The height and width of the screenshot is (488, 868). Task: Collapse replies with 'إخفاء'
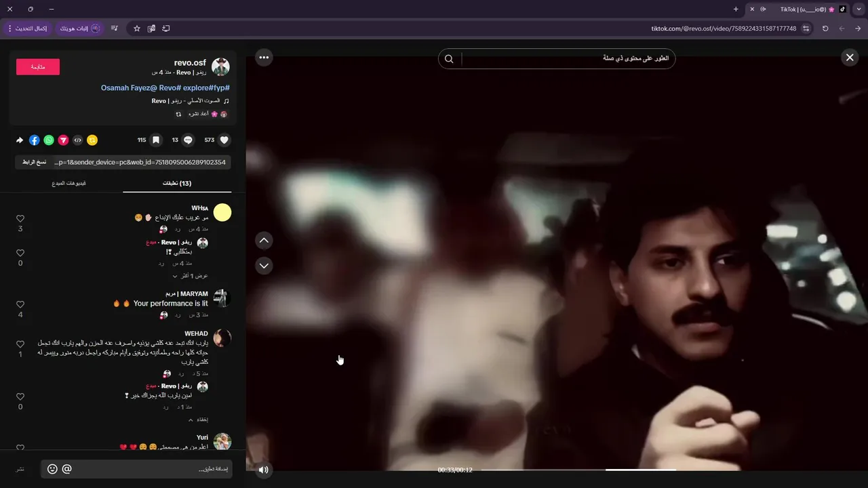199,420
